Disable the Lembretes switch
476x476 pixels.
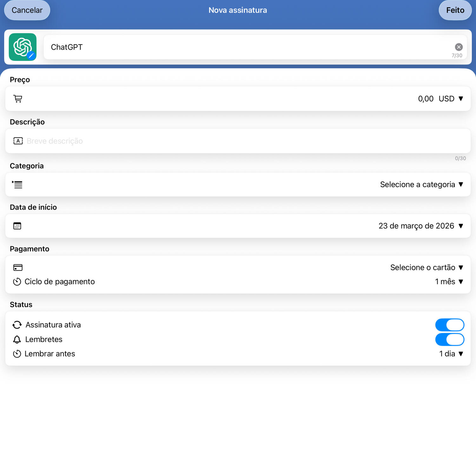click(449, 339)
